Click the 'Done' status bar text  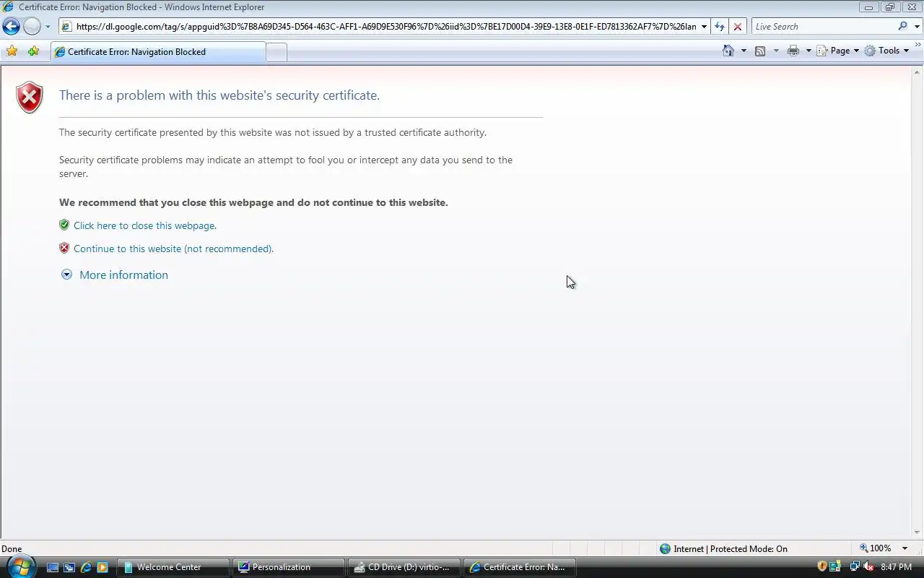tap(12, 548)
